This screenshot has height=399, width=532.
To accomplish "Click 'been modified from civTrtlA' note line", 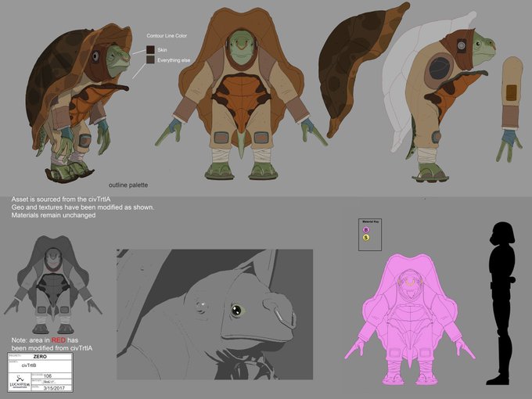I will click(x=52, y=348).
